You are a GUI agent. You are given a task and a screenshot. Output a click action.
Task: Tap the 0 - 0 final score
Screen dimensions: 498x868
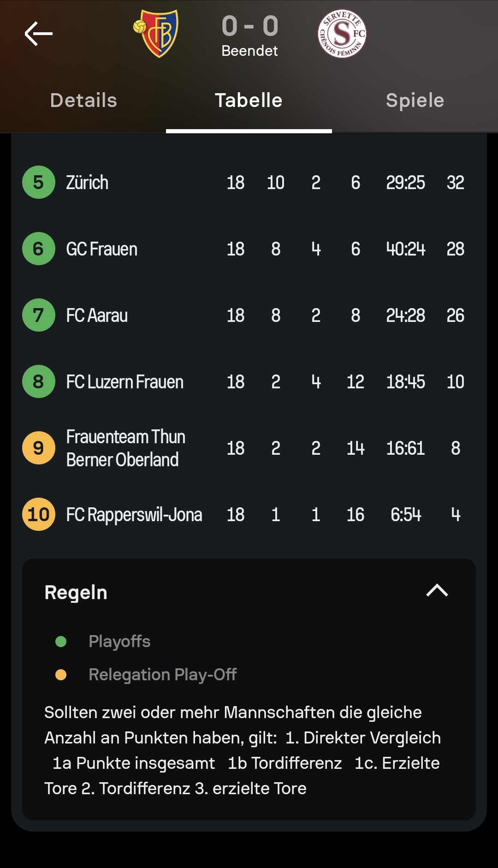pos(249,26)
